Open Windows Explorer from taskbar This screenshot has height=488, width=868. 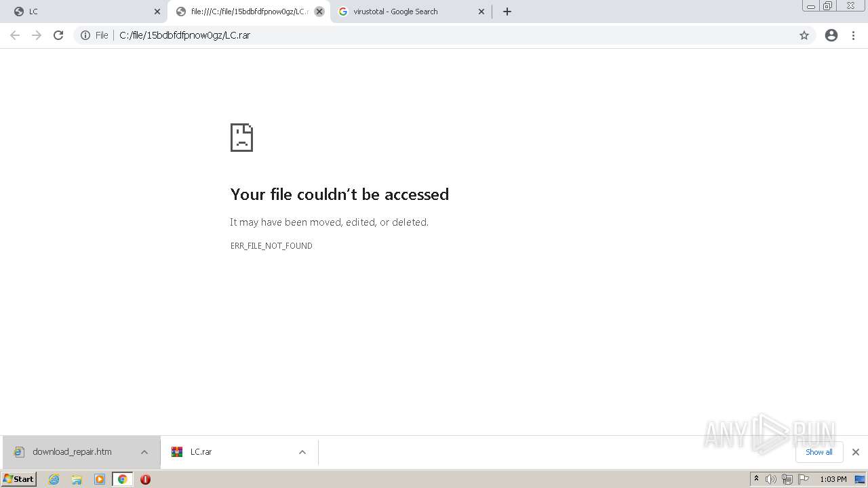pos(77,479)
